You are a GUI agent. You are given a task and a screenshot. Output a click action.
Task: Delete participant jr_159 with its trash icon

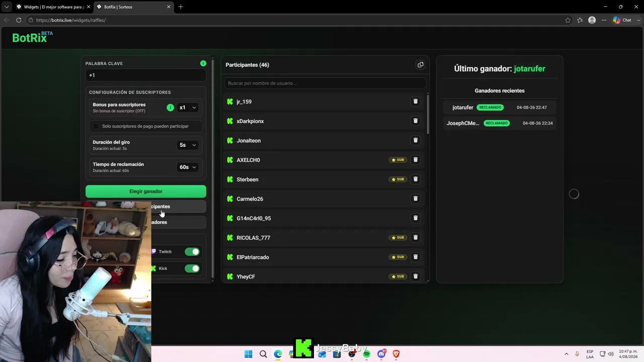pos(416,102)
